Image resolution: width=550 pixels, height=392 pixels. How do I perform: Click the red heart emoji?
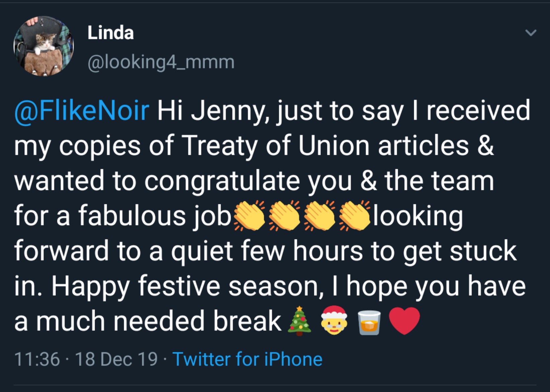coord(404,321)
